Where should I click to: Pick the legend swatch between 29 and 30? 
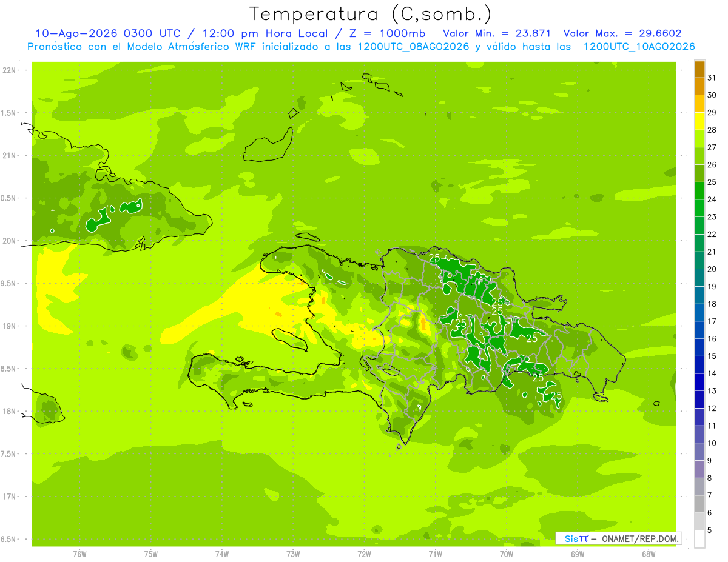point(699,104)
